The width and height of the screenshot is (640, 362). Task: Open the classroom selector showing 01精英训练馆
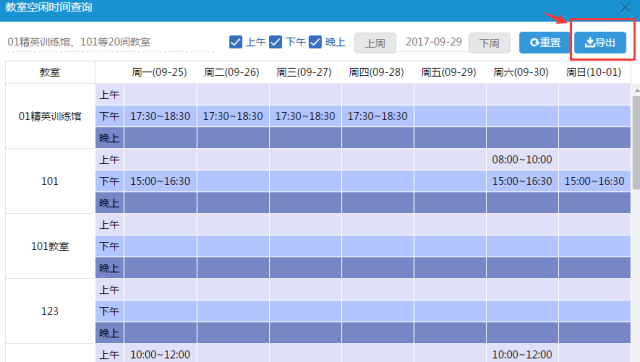(110, 42)
